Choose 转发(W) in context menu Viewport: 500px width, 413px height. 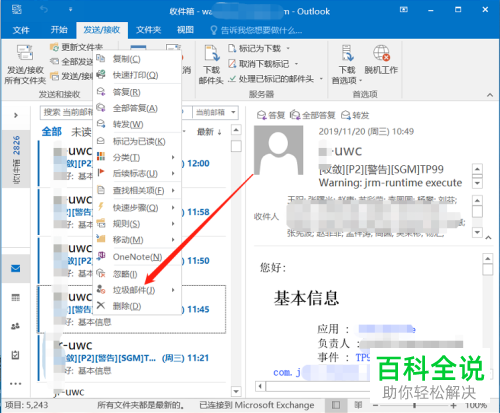(137, 124)
